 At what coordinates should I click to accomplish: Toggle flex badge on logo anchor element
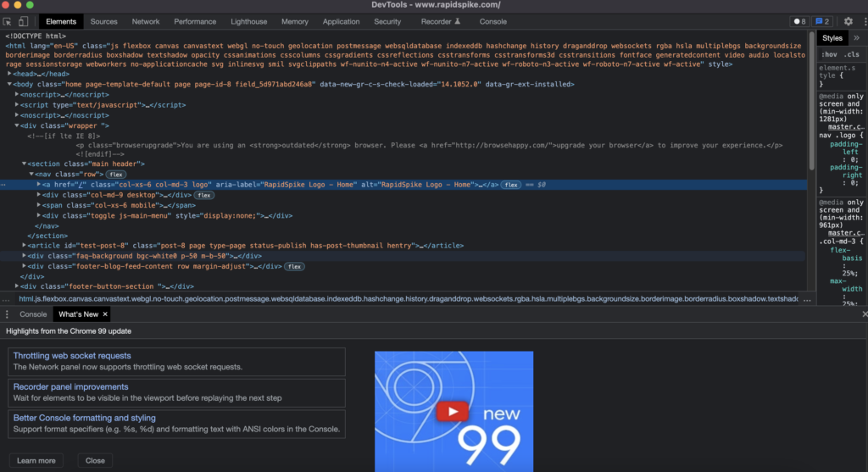(x=511, y=185)
